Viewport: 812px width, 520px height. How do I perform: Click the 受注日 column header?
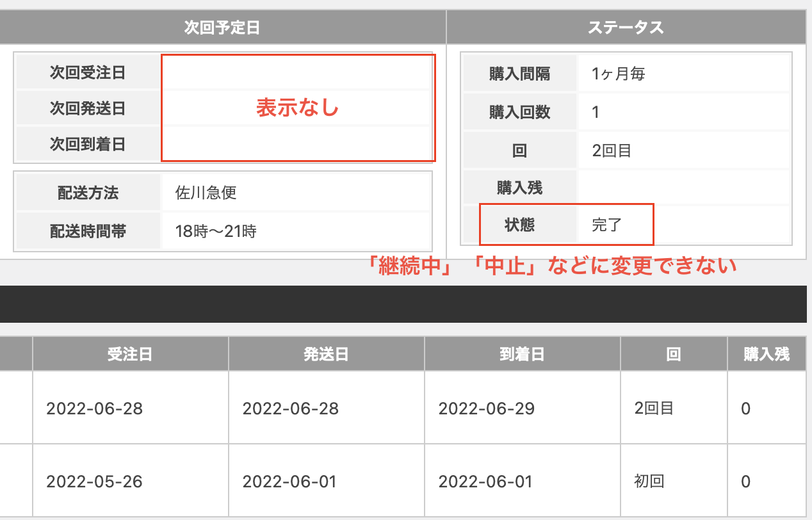pyautogui.click(x=130, y=354)
